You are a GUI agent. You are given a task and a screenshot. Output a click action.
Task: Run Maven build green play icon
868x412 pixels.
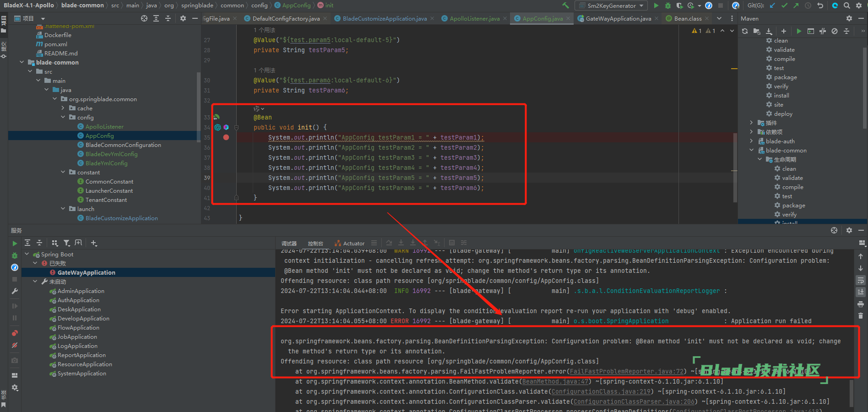click(x=799, y=31)
